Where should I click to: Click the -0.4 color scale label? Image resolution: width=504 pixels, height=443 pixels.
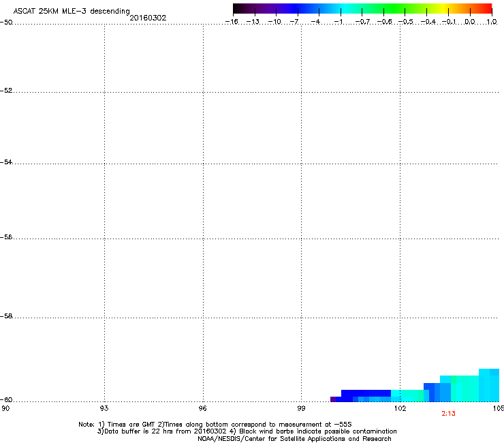[x=428, y=22]
